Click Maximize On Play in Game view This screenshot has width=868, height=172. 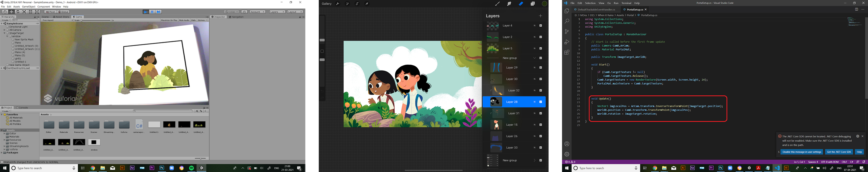169,20
